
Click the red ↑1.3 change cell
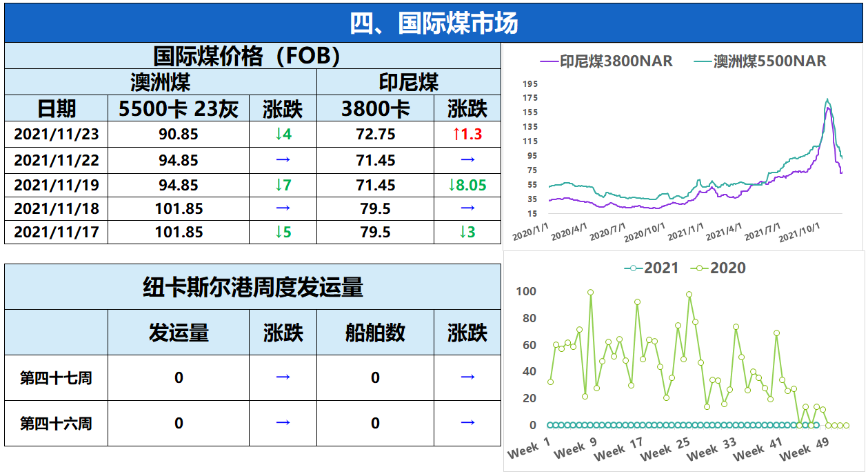(467, 134)
